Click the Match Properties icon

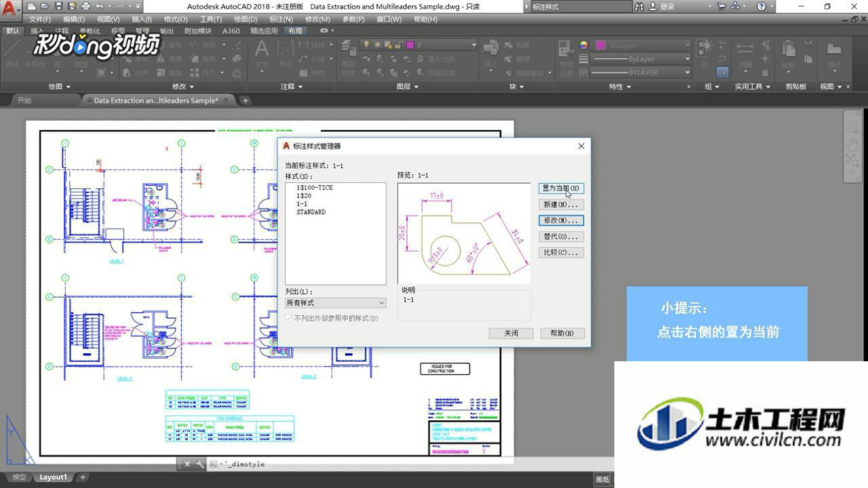tap(566, 48)
